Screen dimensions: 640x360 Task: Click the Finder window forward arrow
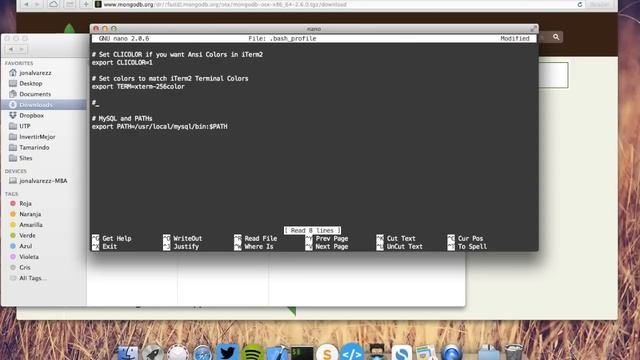22,49
